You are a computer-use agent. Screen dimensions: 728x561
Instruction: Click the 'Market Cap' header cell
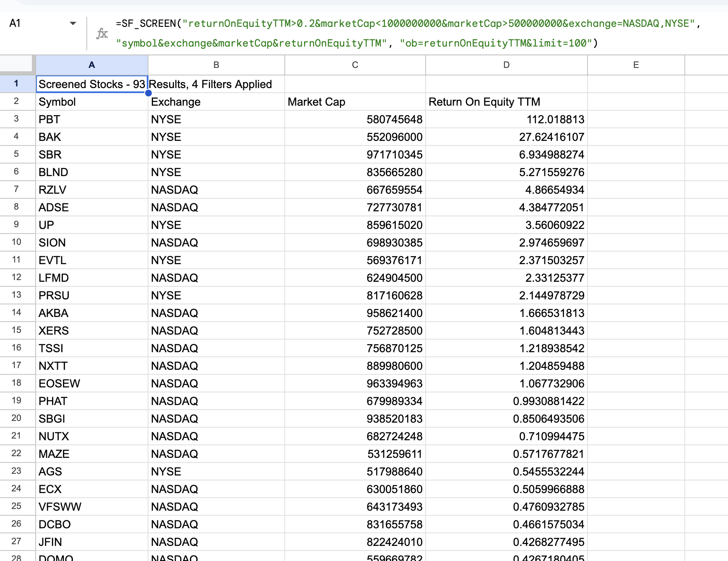[355, 102]
